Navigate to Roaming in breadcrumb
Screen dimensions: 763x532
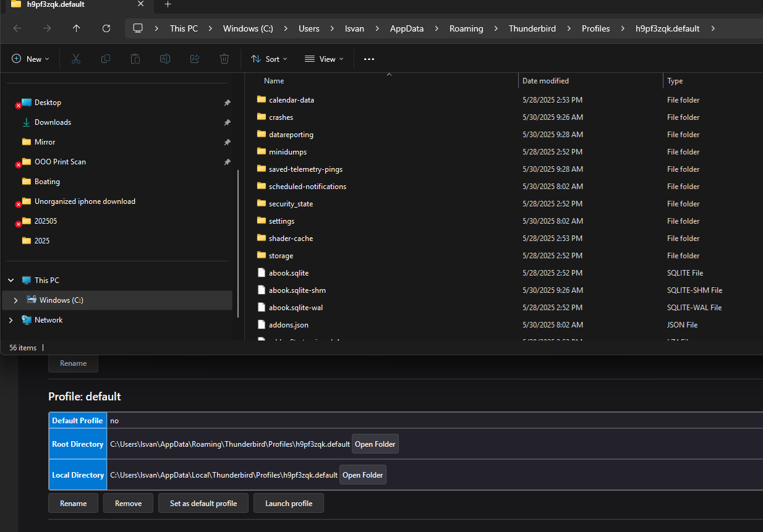466,28
